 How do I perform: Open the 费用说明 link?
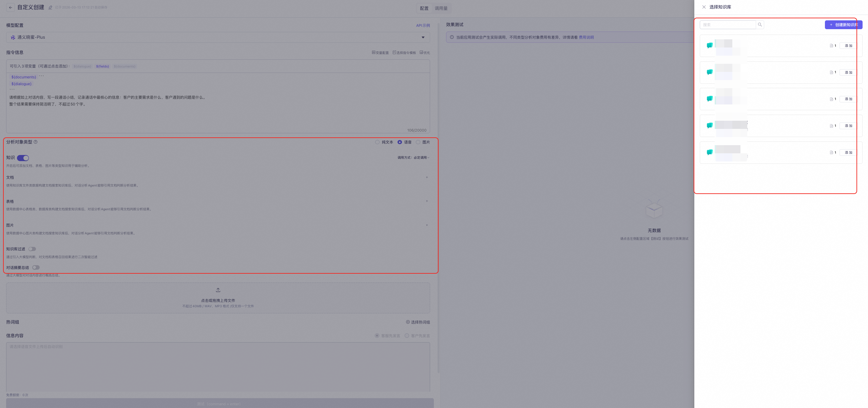[586, 37]
